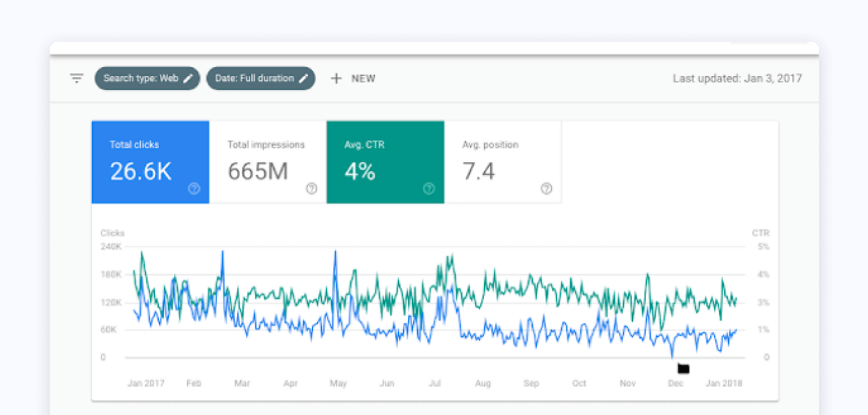Screen dimensions: 868x415
Task: Click pencil icon on Date chip
Action: (303, 78)
